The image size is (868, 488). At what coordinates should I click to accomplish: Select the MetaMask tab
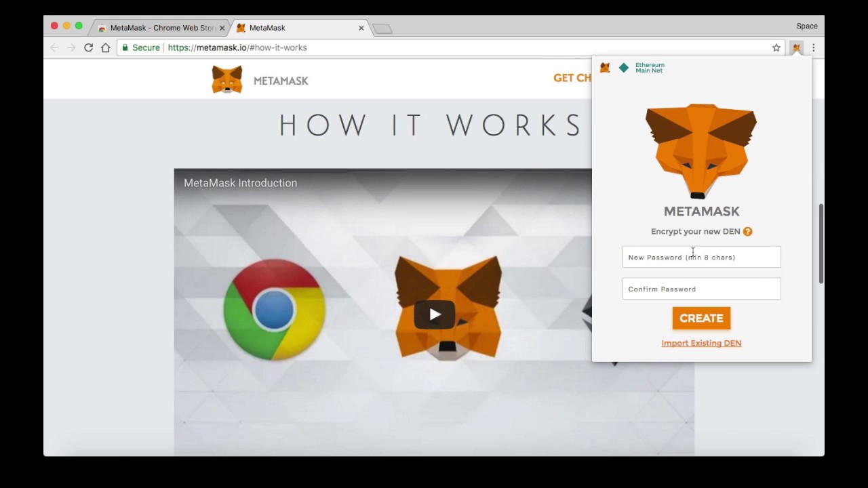(300, 28)
